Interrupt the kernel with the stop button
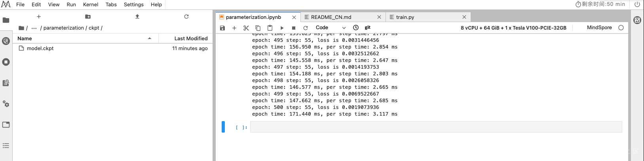This screenshot has width=644, height=161. [294, 28]
